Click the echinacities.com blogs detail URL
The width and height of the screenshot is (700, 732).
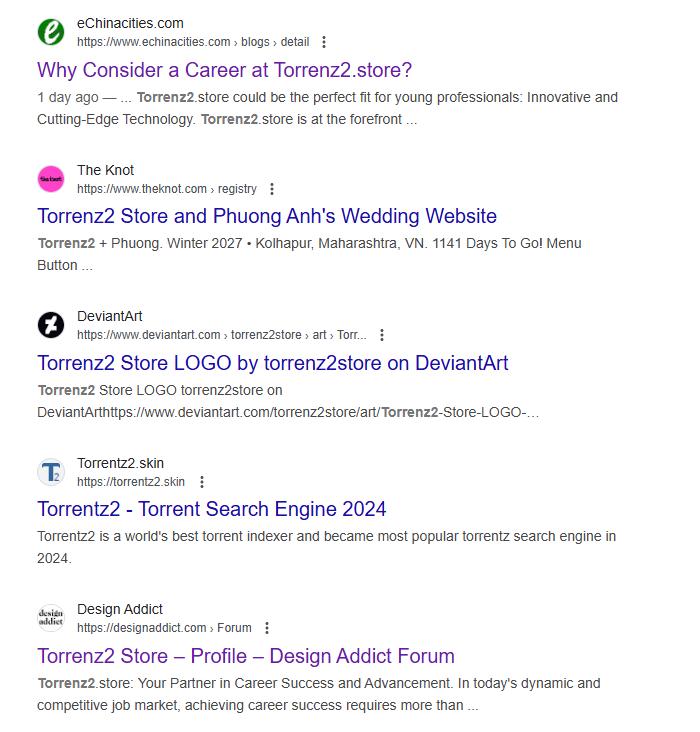193,42
